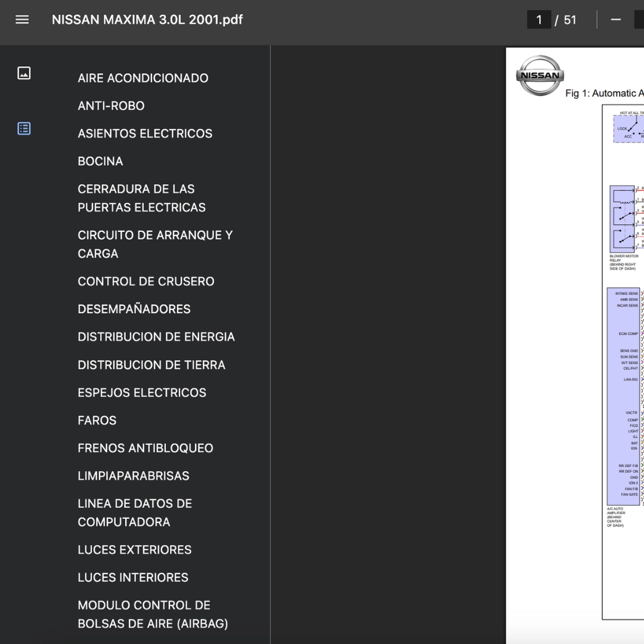Select document outline view icon

24,129
